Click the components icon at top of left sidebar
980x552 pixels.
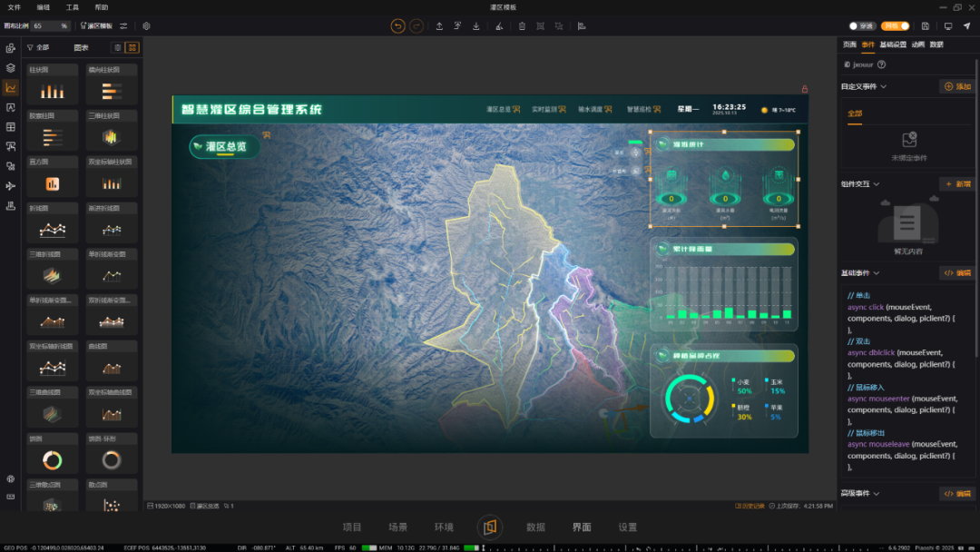[11, 48]
